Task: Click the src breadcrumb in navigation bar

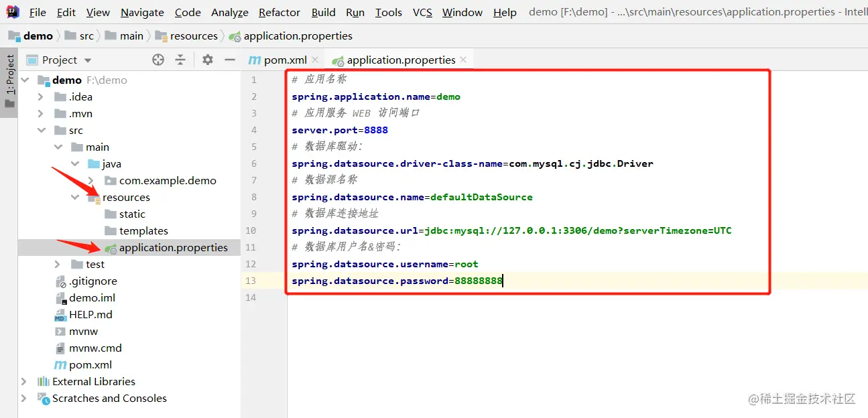Action: tap(79, 36)
